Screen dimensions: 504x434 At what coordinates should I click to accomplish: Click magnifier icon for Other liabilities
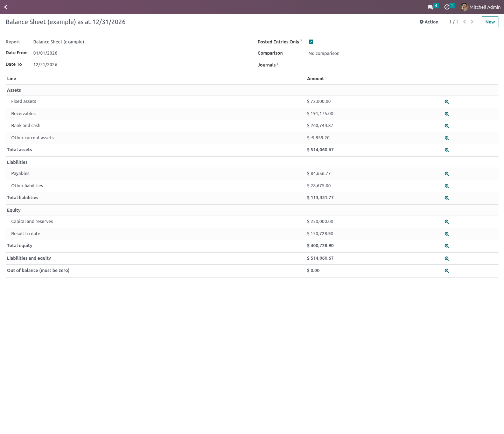(x=447, y=186)
